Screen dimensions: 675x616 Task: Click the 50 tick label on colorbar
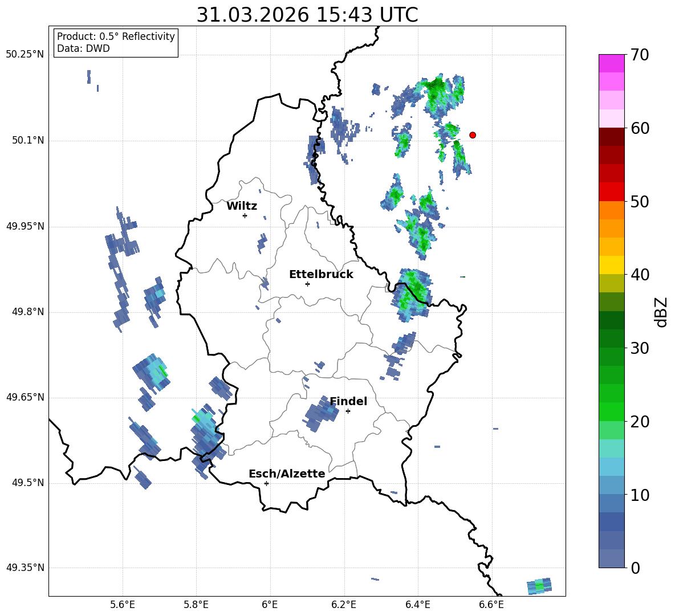(x=640, y=201)
